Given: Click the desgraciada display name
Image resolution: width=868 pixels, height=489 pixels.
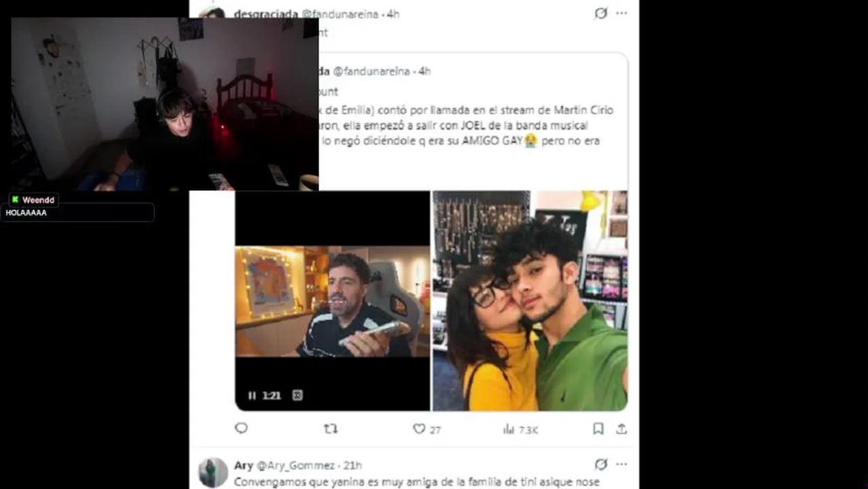Looking at the screenshot, I should [266, 14].
